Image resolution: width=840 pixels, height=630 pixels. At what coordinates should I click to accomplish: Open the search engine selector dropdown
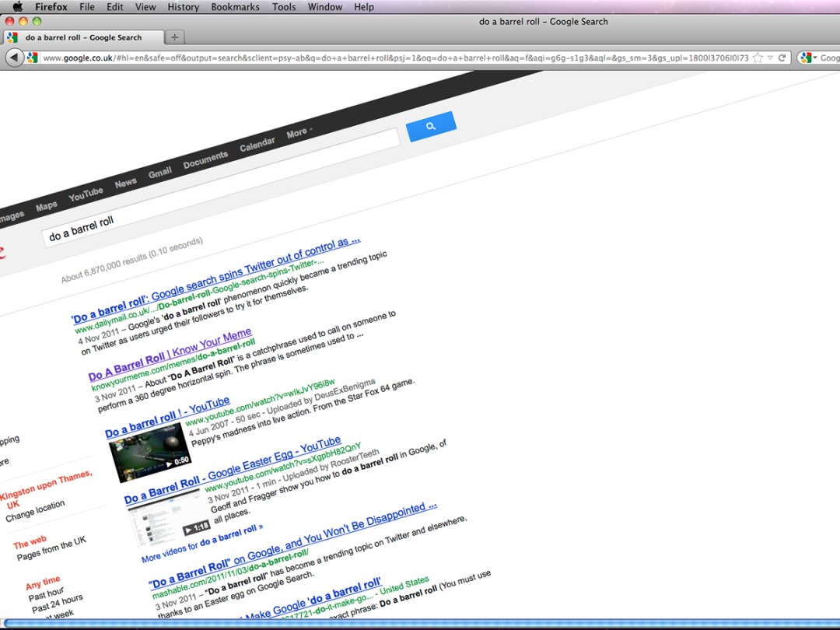point(809,58)
